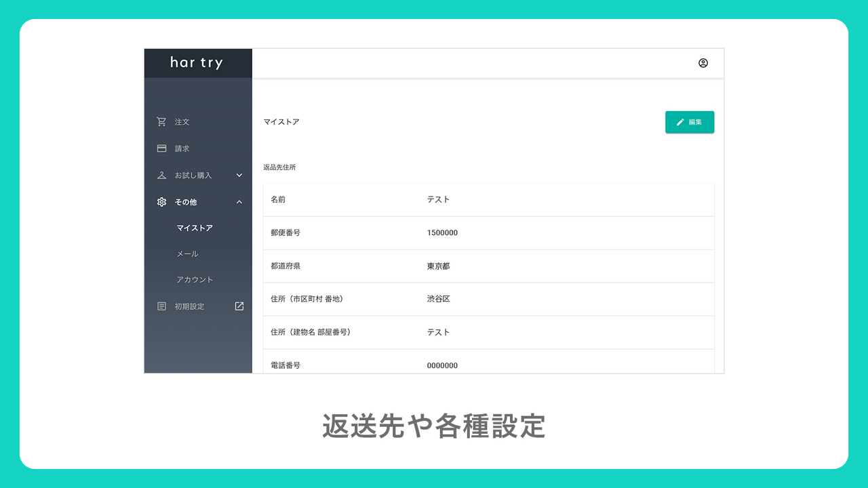Expand the お試し購入 submenu chevron
Screen dimensions: 868x488
(239, 175)
